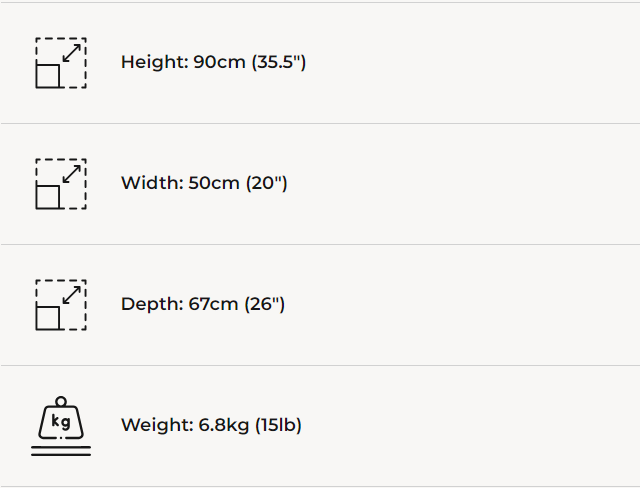Click the (26") imperial depth value
The height and width of the screenshot is (488, 640).
tap(265, 304)
